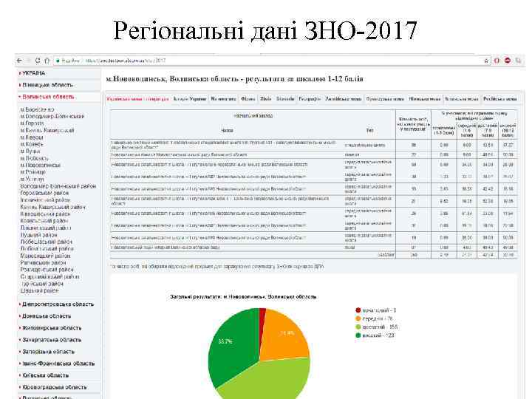Expand Дніпропетровська область section

(57, 304)
